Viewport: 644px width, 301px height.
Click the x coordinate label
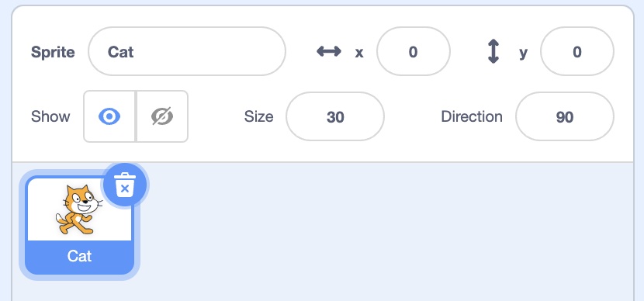pos(359,53)
